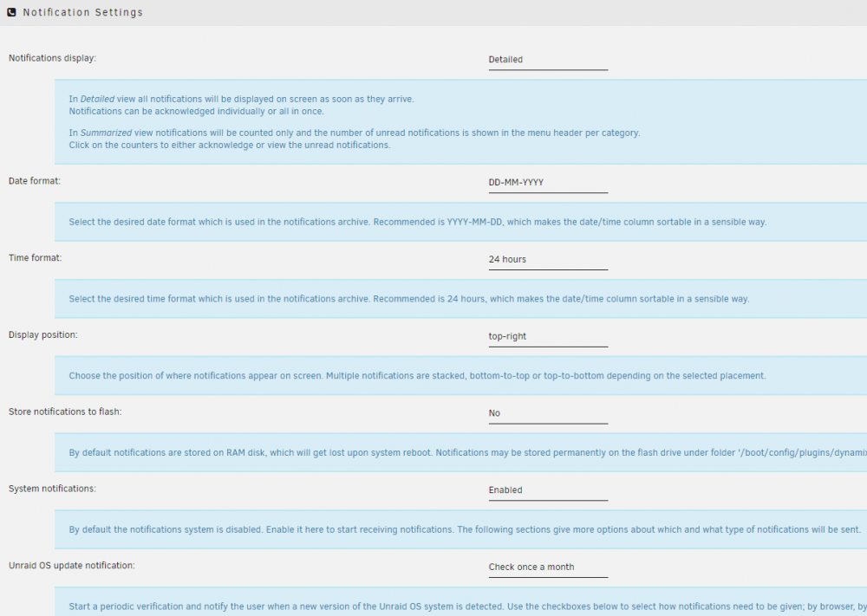Open the Display position dropdown showing top-right
This screenshot has height=616, width=867.
(x=548, y=336)
